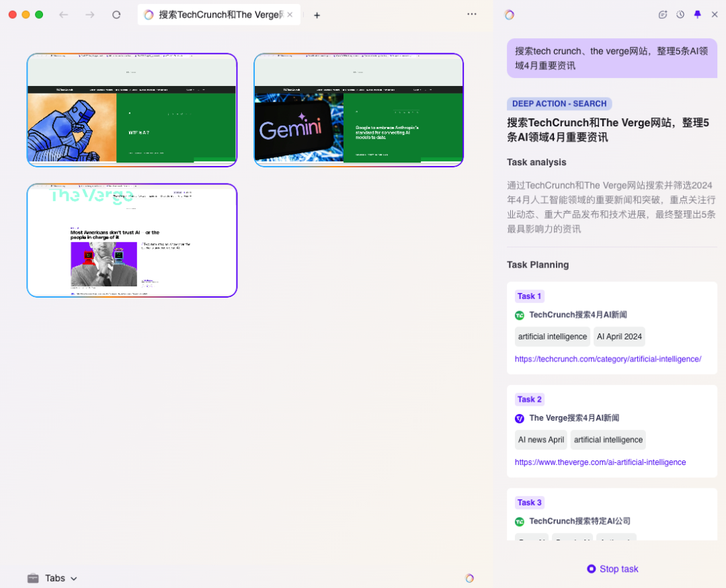726x588 pixels.
Task: Reload the current page
Action: tap(116, 15)
